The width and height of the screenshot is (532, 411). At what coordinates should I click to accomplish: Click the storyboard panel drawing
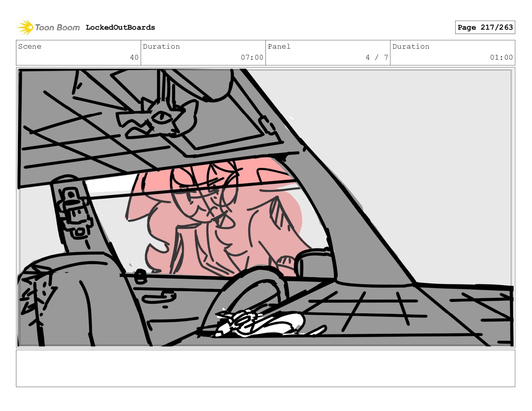point(265,208)
